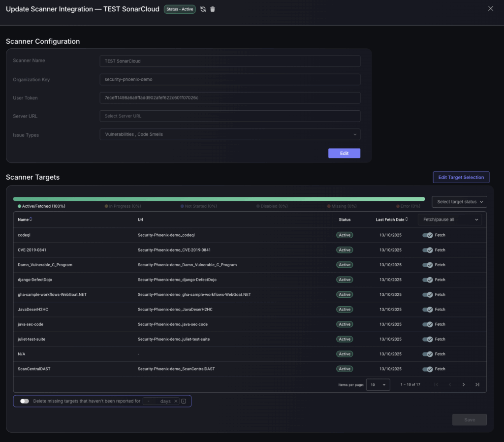
Task: Click the green Active/Fetched progress bar
Action: pyautogui.click(x=219, y=199)
